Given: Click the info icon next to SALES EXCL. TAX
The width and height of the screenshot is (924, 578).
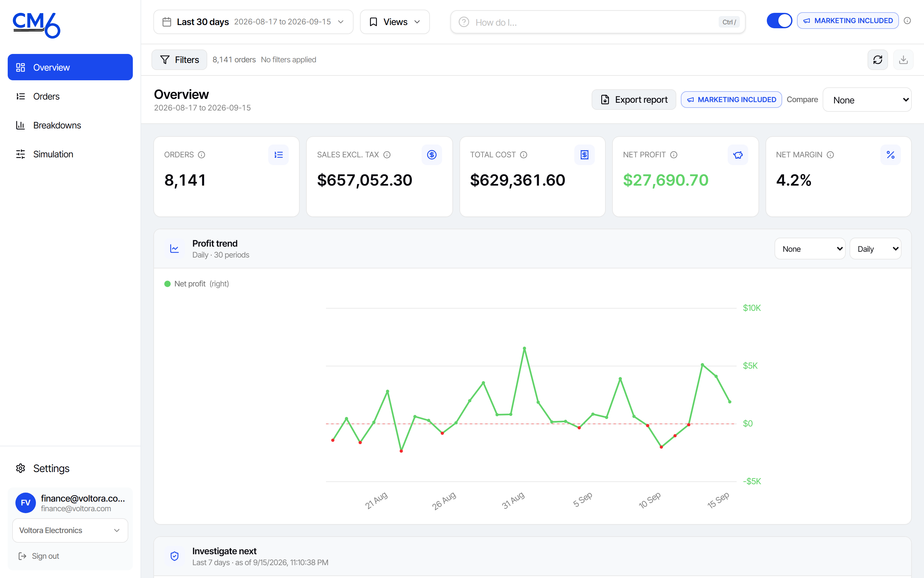Looking at the screenshot, I should point(387,155).
